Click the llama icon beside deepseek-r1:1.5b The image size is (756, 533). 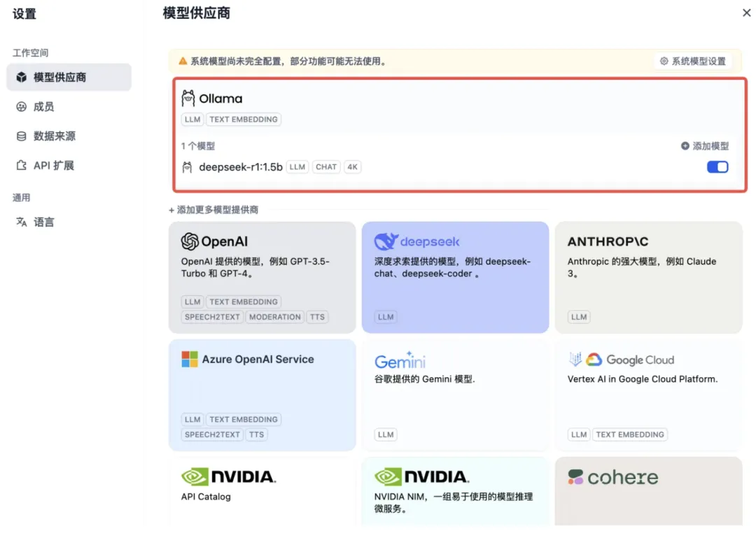pos(187,167)
